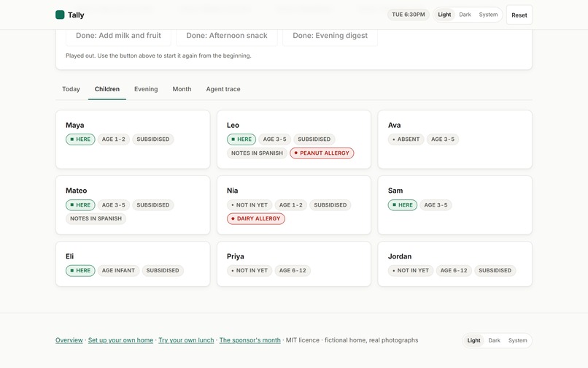The height and width of the screenshot is (368, 588).
Task: Switch footer theme to Dark
Action: [494, 340]
